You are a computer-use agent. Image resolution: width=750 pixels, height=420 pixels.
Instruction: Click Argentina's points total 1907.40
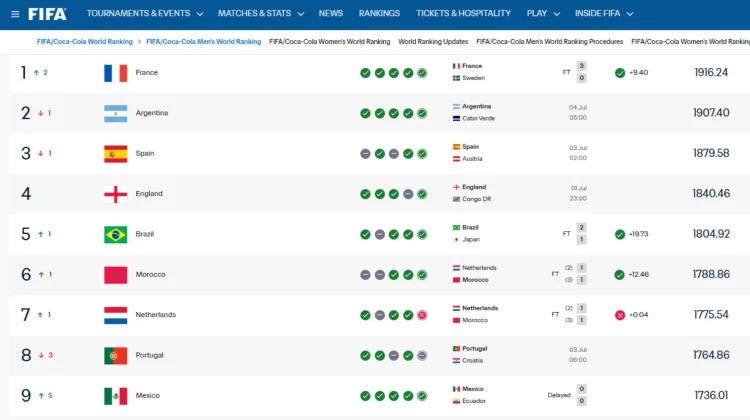click(x=711, y=113)
